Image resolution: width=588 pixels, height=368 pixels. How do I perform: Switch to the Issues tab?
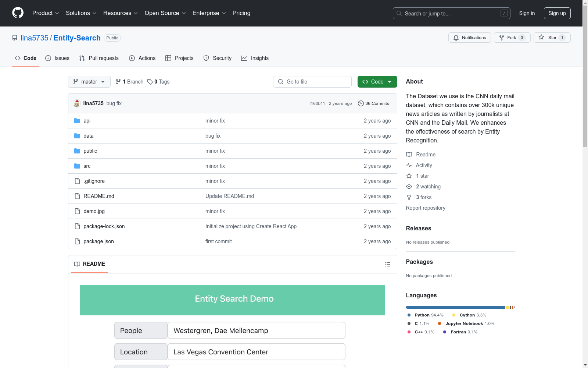57,58
